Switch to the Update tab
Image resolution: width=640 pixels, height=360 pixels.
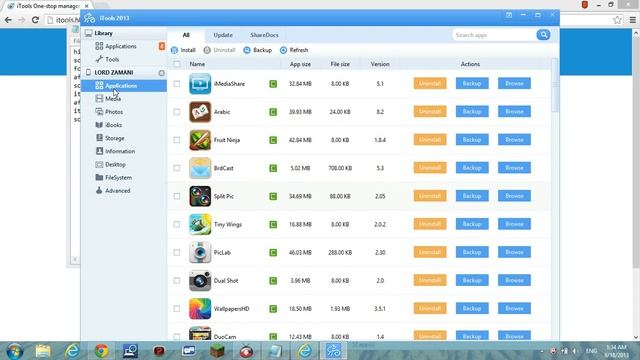[x=223, y=35]
